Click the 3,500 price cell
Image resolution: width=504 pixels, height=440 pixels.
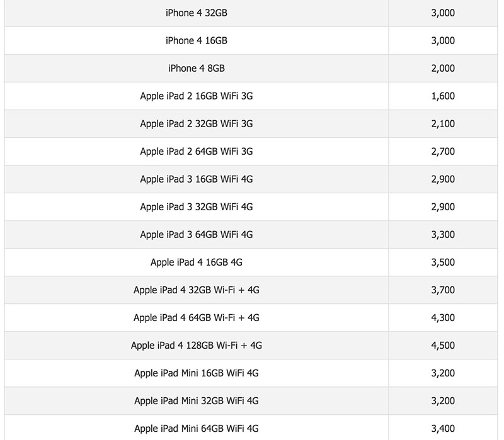tap(443, 262)
